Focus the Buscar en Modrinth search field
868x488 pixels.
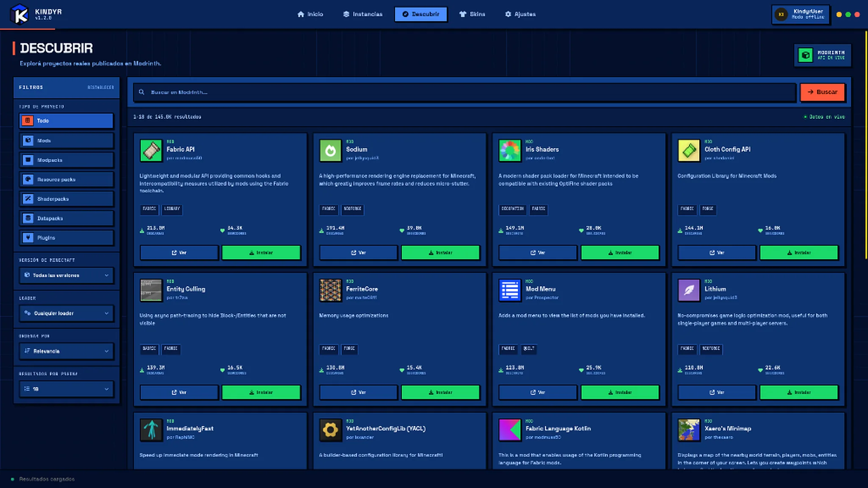pos(465,92)
